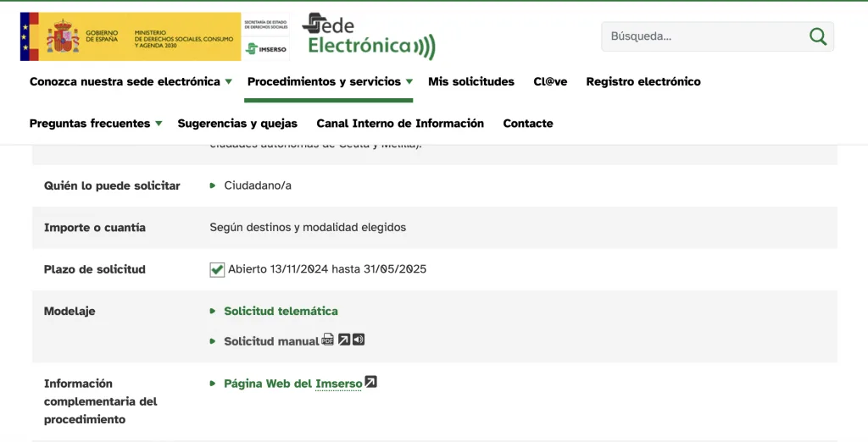This screenshot has height=442, width=868.
Task: Open Procedimientos y servicios menu
Action: coord(324,81)
